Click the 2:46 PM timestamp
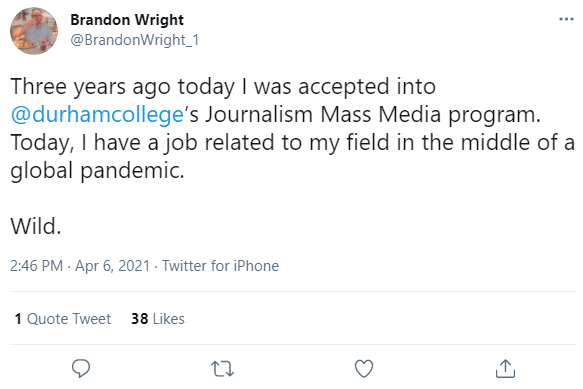 pos(36,266)
